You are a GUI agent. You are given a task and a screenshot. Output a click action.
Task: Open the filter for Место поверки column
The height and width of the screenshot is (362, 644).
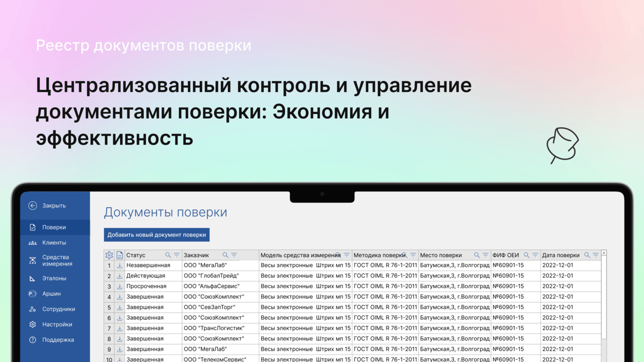pos(485,255)
